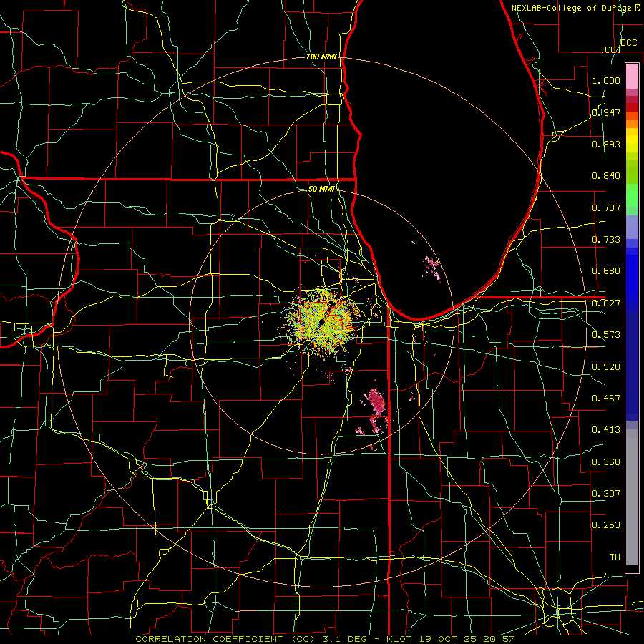Click the 0.840 scale value

click(x=606, y=176)
